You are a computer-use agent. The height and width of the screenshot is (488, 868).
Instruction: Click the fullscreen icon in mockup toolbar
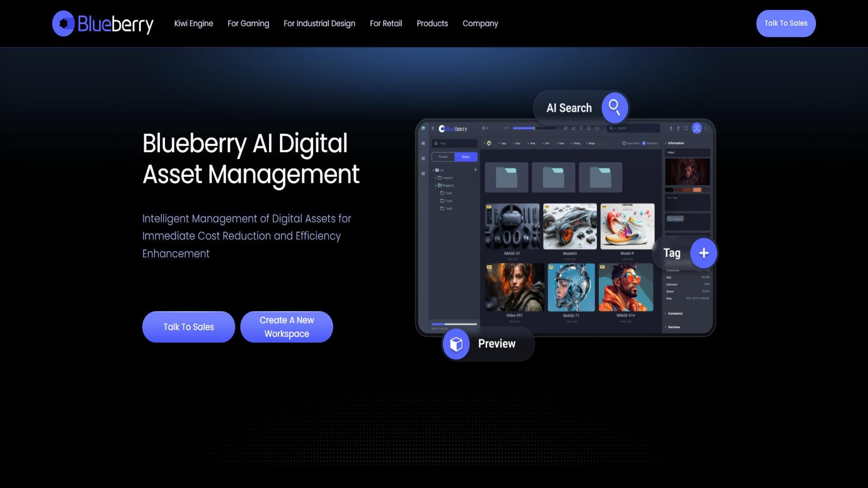tap(686, 128)
